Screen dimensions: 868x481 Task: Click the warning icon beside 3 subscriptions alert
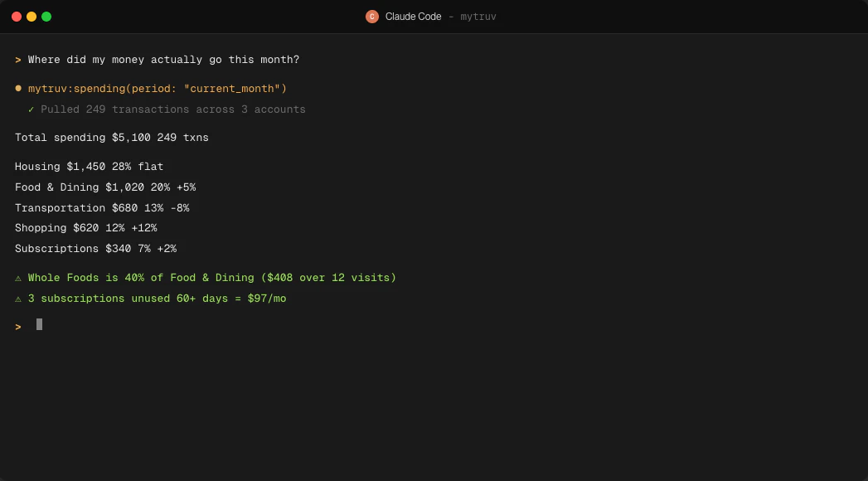pos(18,299)
